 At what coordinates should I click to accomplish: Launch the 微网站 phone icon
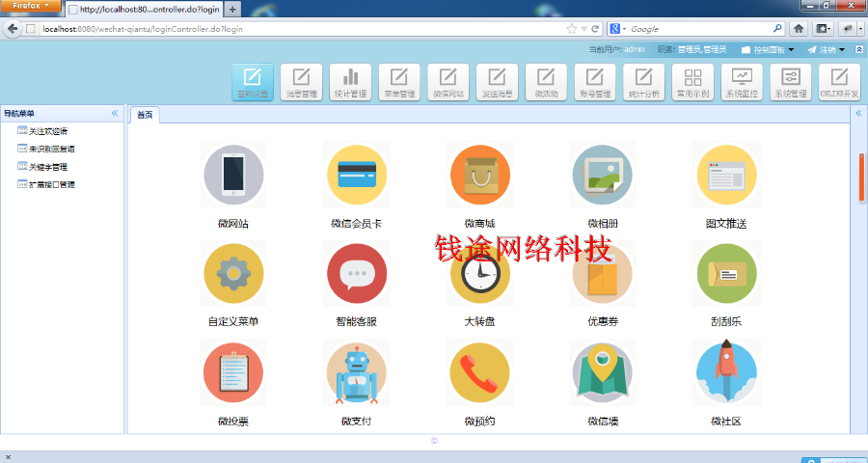(233, 175)
